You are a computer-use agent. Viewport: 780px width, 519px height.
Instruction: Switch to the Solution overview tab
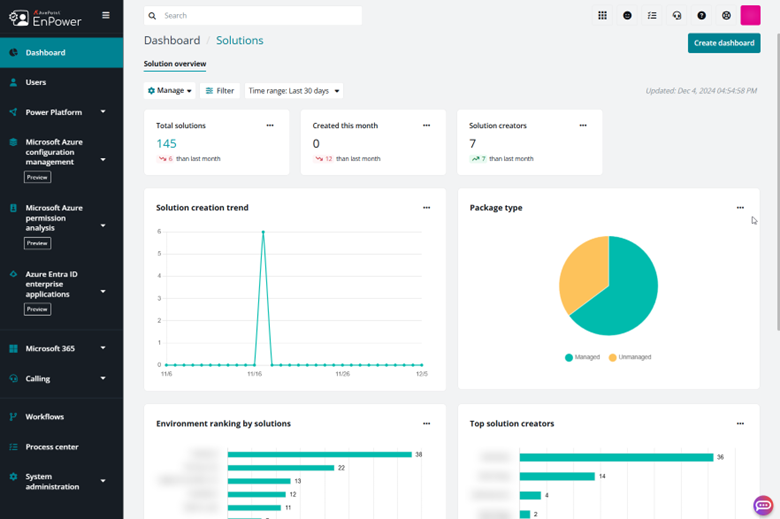[x=175, y=64]
